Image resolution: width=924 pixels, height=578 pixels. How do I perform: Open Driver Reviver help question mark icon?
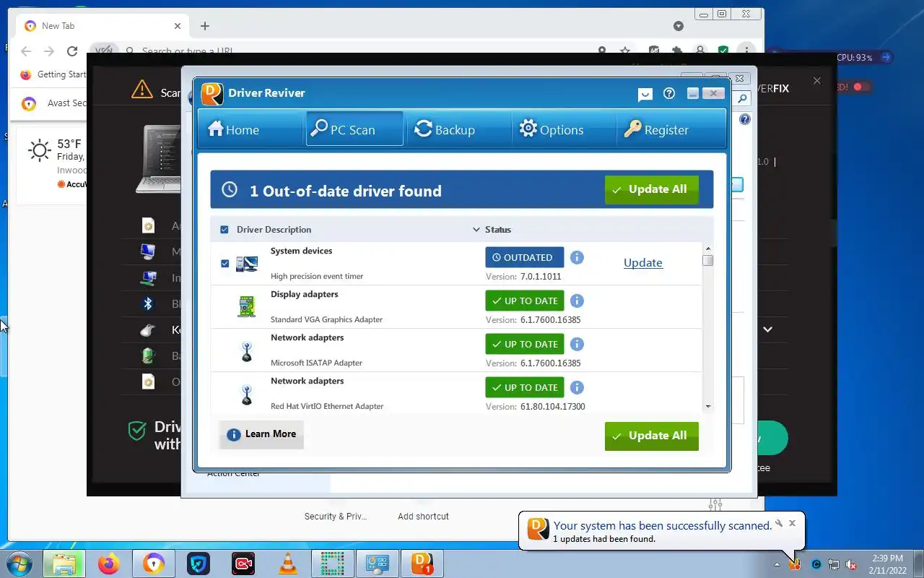669,93
